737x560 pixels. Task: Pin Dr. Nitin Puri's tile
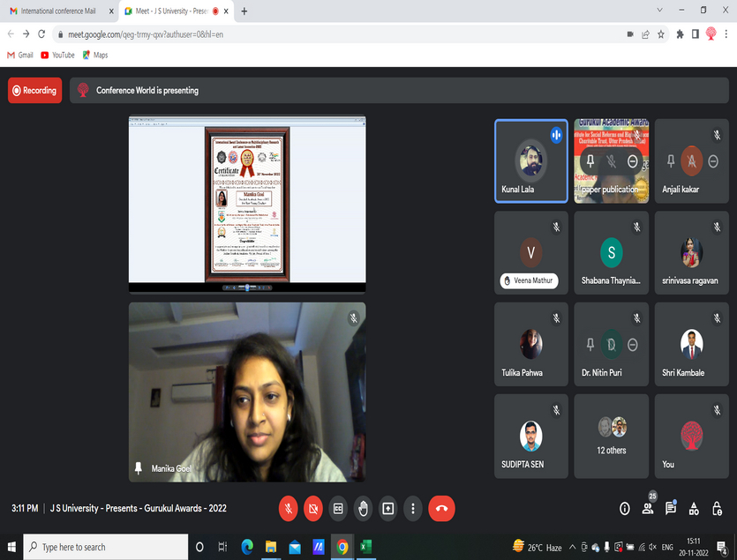(590, 345)
